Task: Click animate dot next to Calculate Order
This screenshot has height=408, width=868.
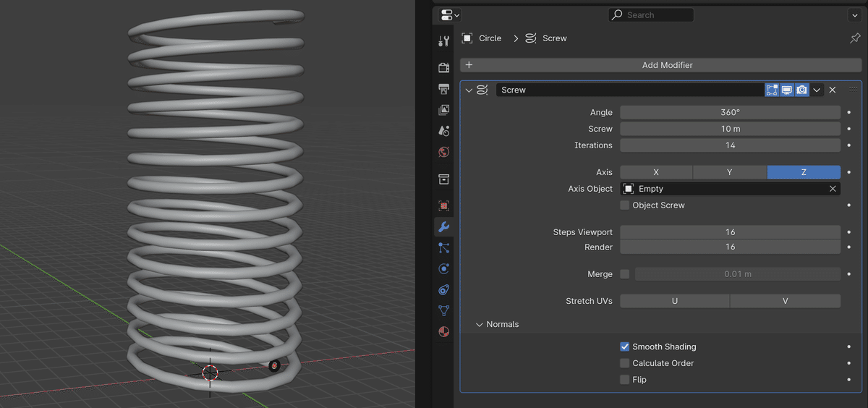Action: [x=848, y=363]
